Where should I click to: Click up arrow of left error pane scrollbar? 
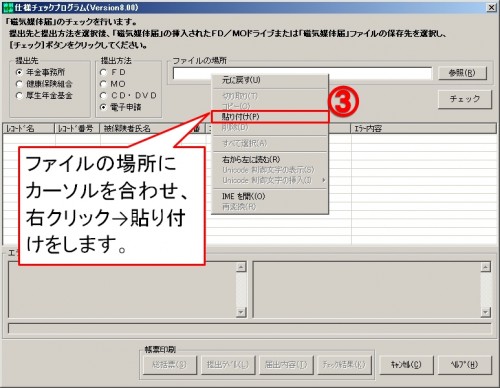coord(241,267)
